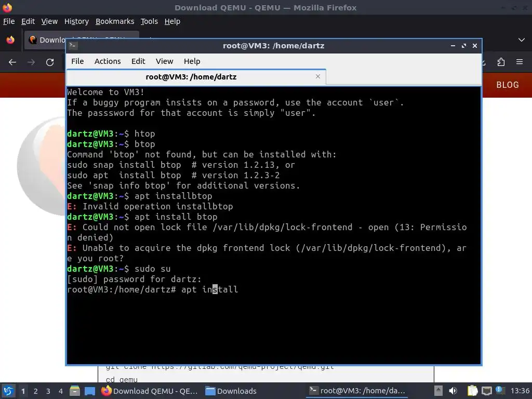Screen dimensions: 532x399
Task: Close the root@VM3 terminal tab
Action: (x=318, y=76)
